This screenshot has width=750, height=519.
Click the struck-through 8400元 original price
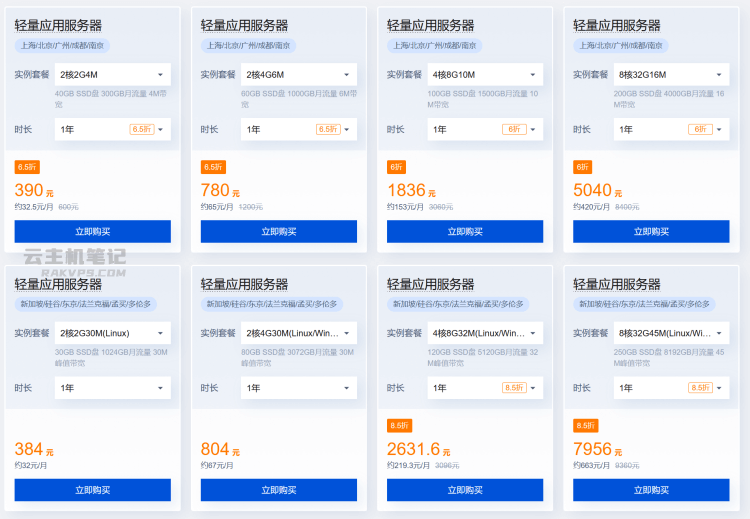pos(627,207)
